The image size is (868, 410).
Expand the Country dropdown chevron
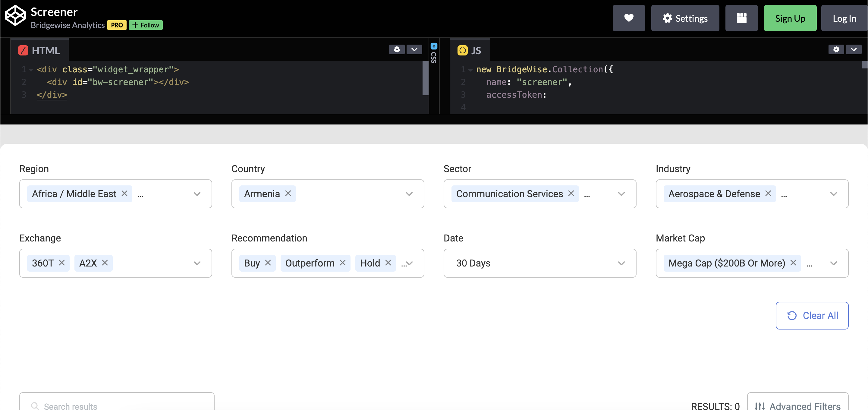(x=409, y=194)
